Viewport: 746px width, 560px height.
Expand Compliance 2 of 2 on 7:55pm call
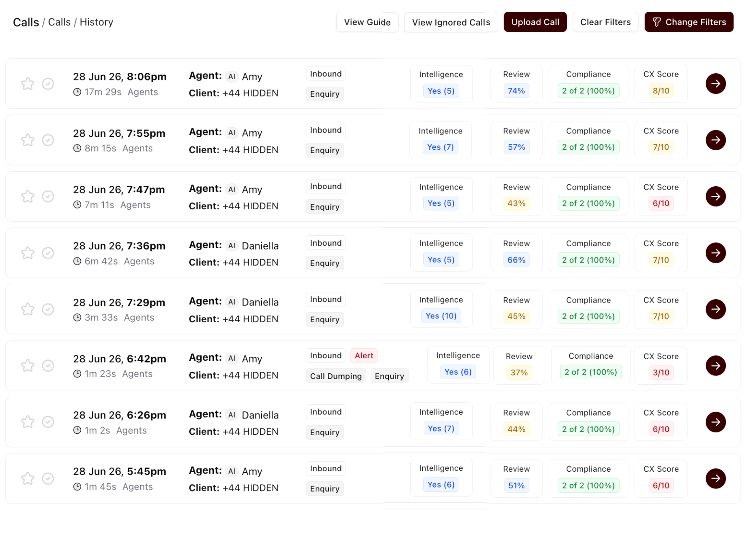click(588, 147)
